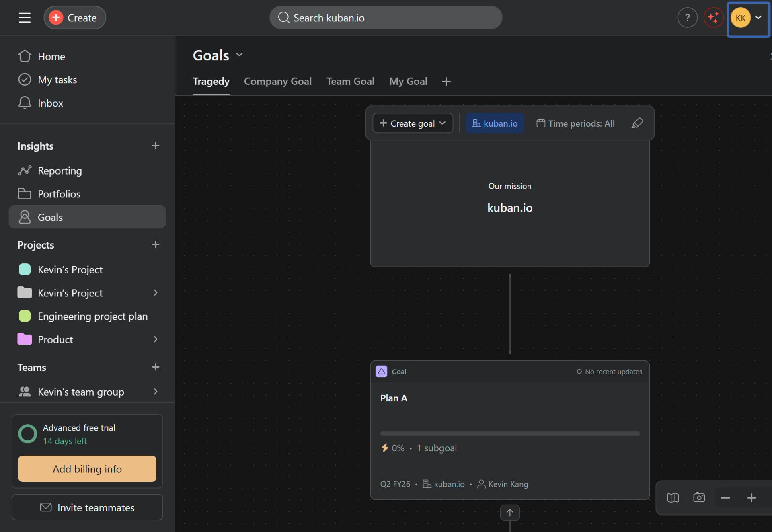Click the 1 subgoal text
This screenshot has height=532, width=772.
437,448
